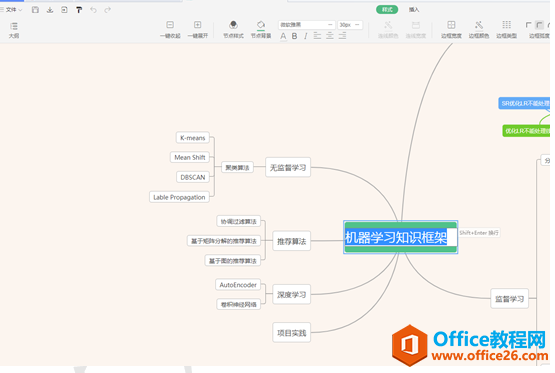Open the 边框宽度 border width option
Image resolution: width=555 pixels, height=373 pixels.
point(451,29)
